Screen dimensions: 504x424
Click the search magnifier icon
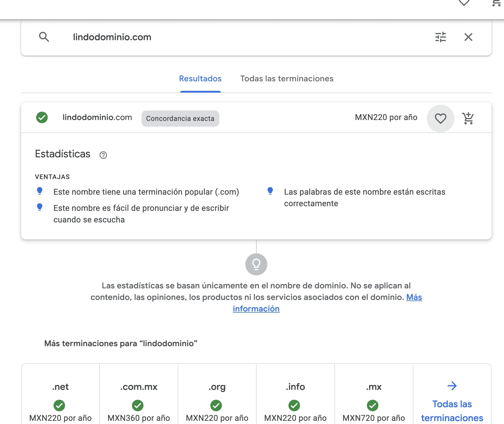[x=45, y=37]
